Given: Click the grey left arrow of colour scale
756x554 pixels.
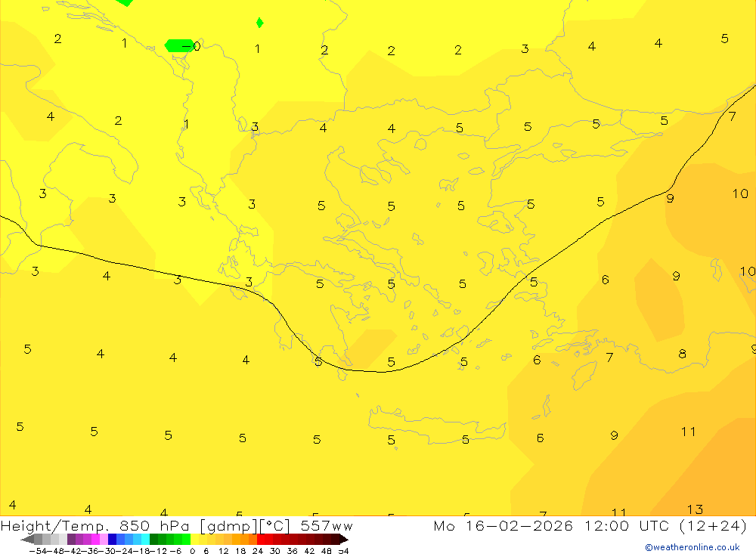Looking at the screenshot, I should point(27,540).
